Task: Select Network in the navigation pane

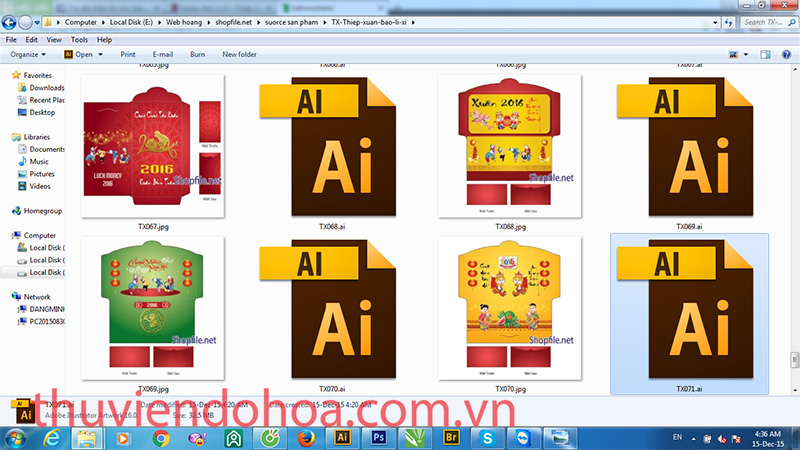Action: pos(31,296)
